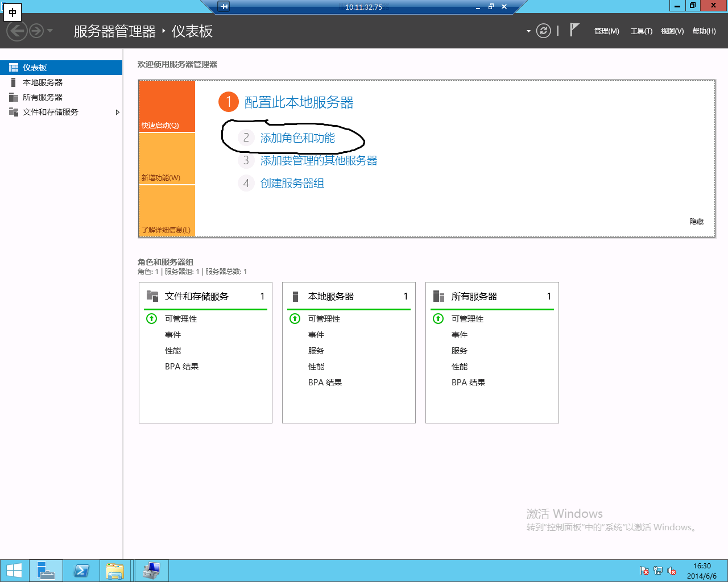Click green status icon in 本地服务器 tile
This screenshot has width=728, height=582.
click(295, 318)
